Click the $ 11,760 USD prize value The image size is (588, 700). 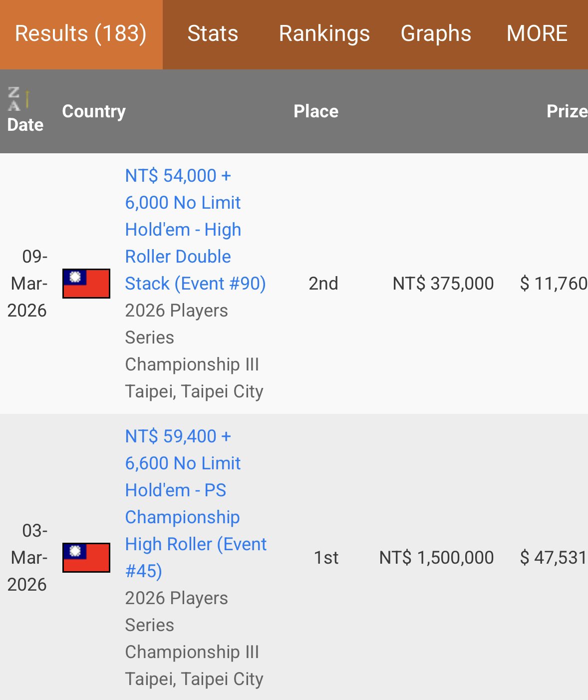(553, 284)
